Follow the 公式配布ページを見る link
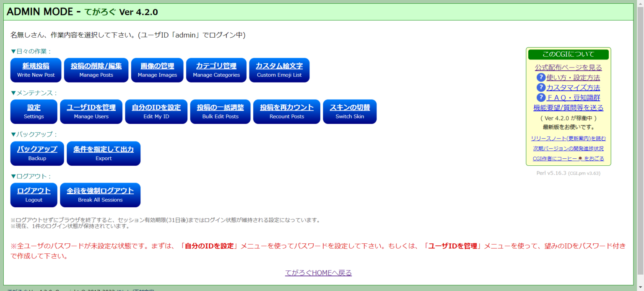 click(x=568, y=67)
